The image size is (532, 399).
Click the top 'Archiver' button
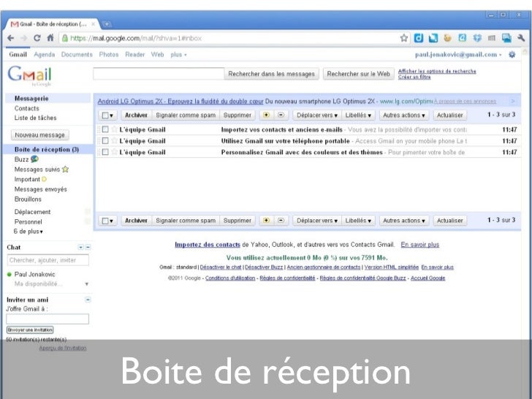136,115
